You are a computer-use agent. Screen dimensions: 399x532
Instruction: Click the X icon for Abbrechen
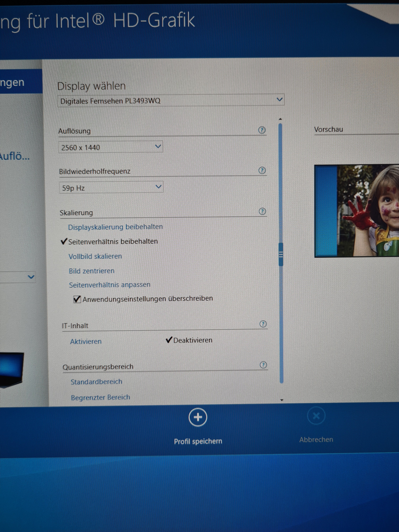pos(316,416)
